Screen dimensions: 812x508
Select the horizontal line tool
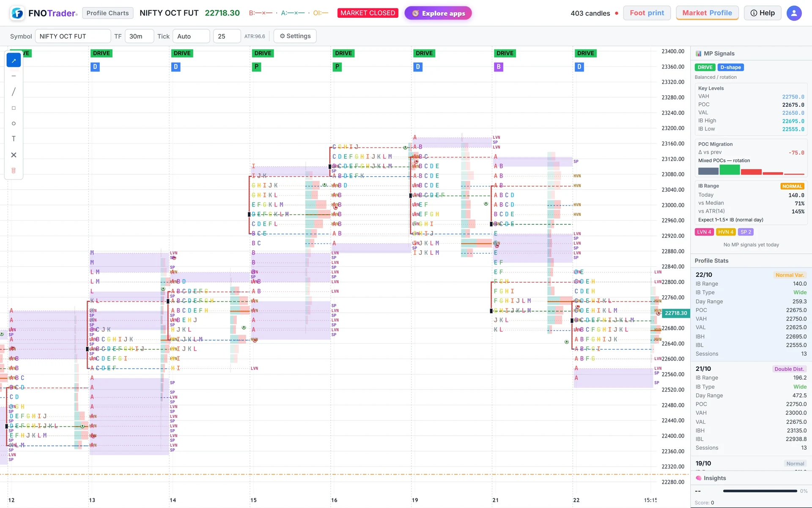[x=14, y=76]
